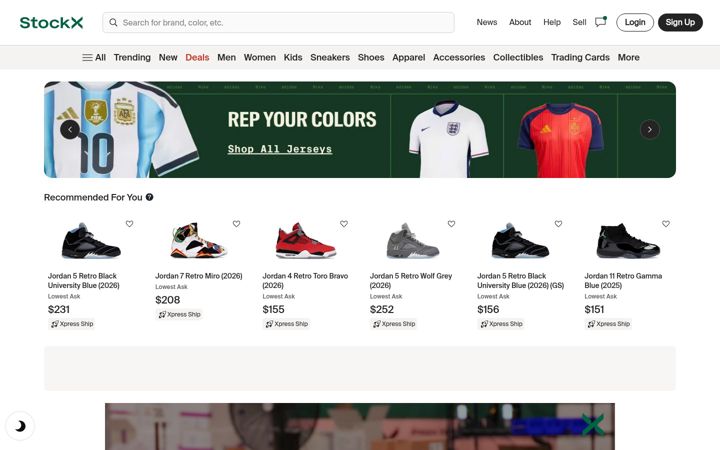The width and height of the screenshot is (720, 450).
Task: Click the $208 lowest ask price
Action: coord(168,300)
